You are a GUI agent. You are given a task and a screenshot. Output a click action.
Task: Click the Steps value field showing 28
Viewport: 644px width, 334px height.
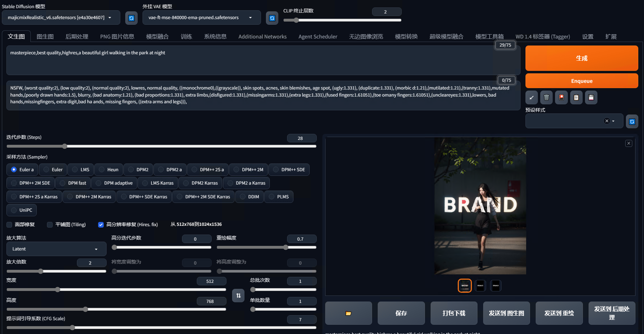coord(302,138)
